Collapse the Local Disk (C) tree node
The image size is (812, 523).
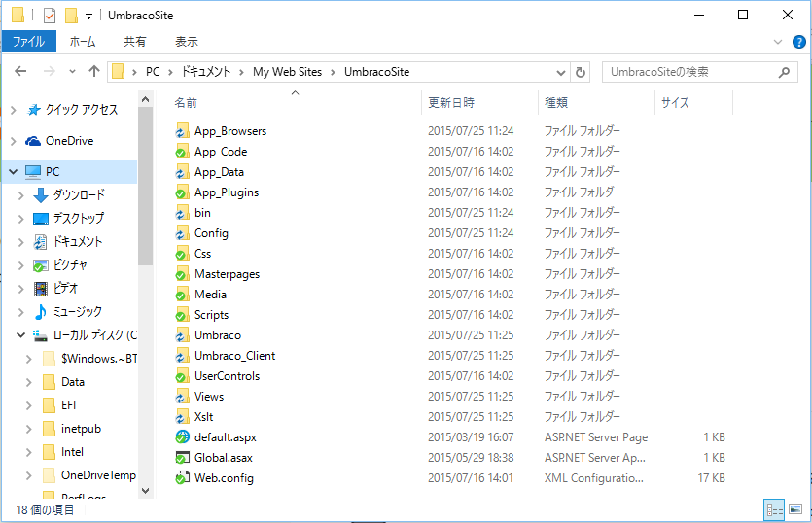(21, 335)
